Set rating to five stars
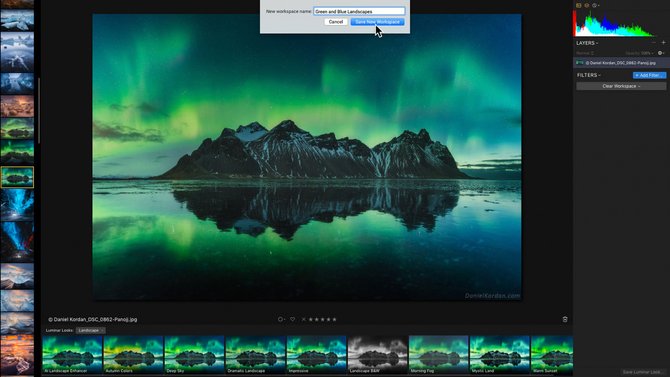The width and height of the screenshot is (670, 377). 334,319
